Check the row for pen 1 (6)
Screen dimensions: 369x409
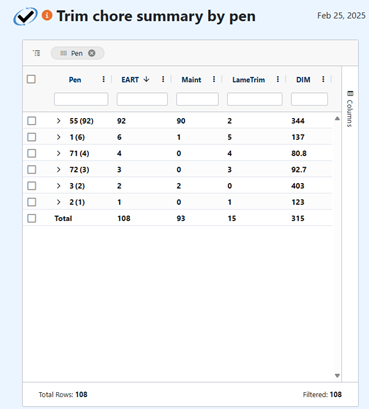click(32, 137)
